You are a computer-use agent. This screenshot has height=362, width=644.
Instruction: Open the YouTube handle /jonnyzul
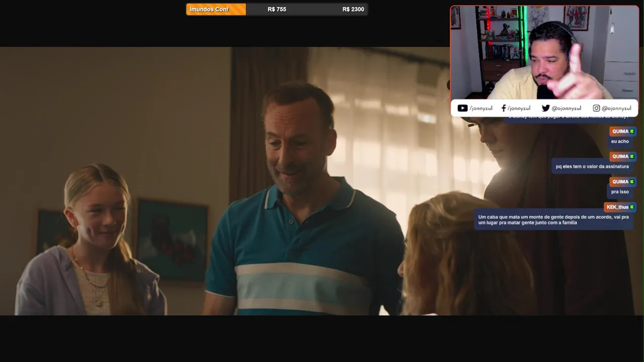(481, 108)
